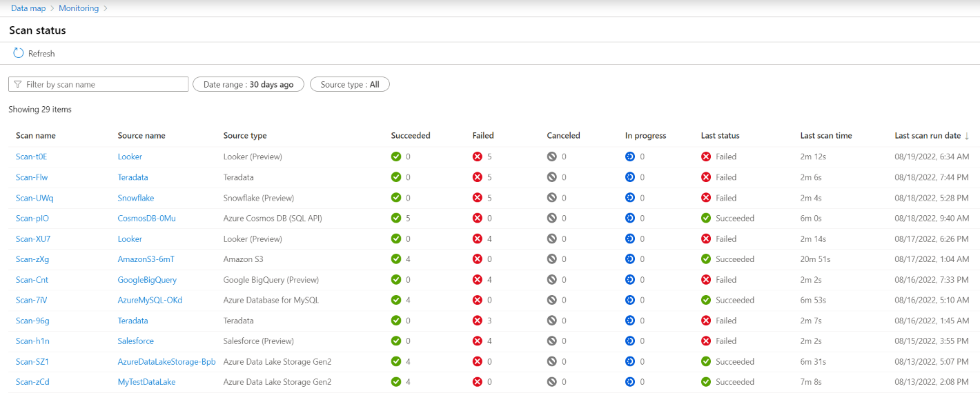Click the canceled icon in Scan-zXg row

tap(552, 259)
